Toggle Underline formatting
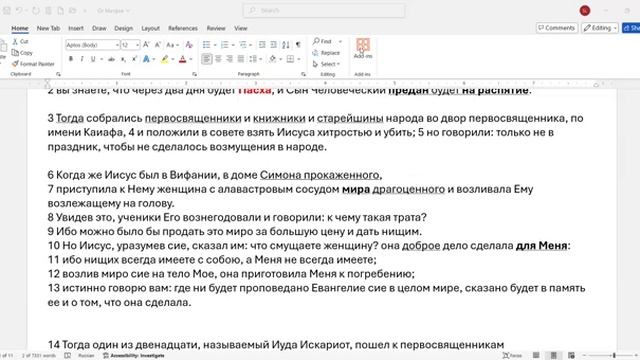 tap(93, 59)
